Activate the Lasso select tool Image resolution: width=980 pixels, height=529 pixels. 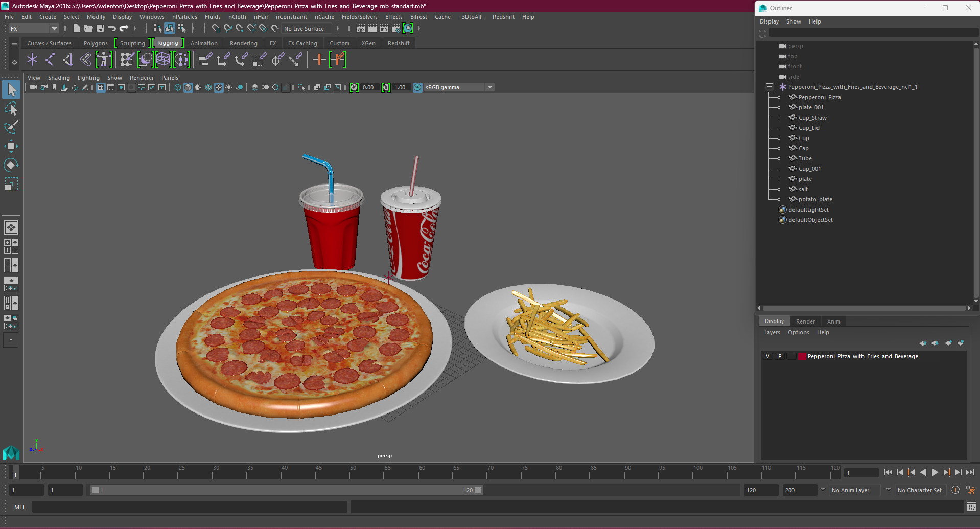pos(11,108)
